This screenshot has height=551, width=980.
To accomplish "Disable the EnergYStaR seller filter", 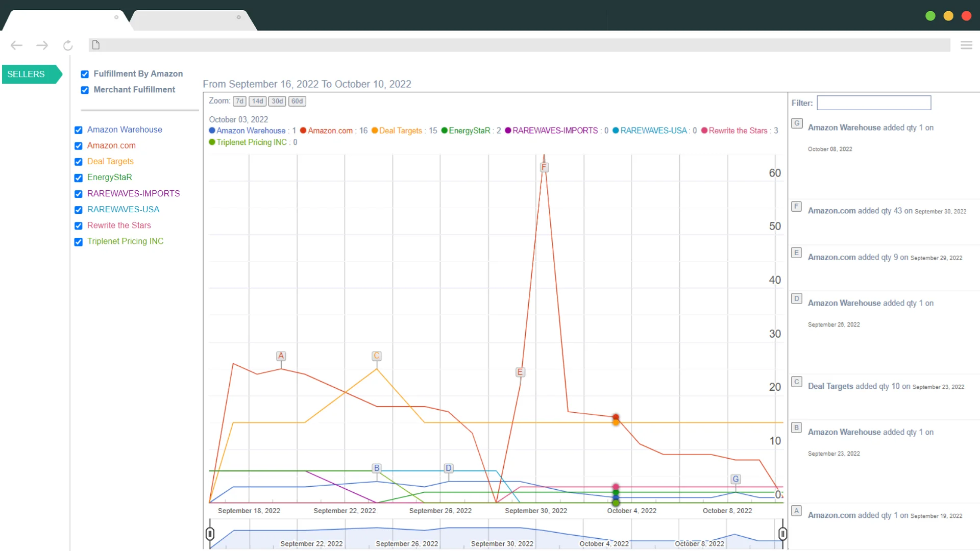I will [x=79, y=178].
